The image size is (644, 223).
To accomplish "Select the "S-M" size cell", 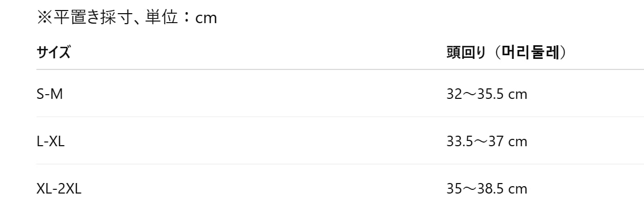I will (x=50, y=94).
